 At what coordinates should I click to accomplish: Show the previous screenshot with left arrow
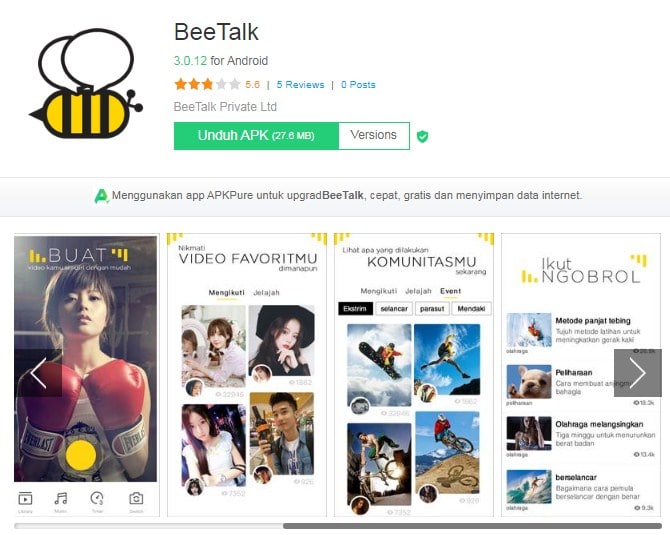click(38, 373)
